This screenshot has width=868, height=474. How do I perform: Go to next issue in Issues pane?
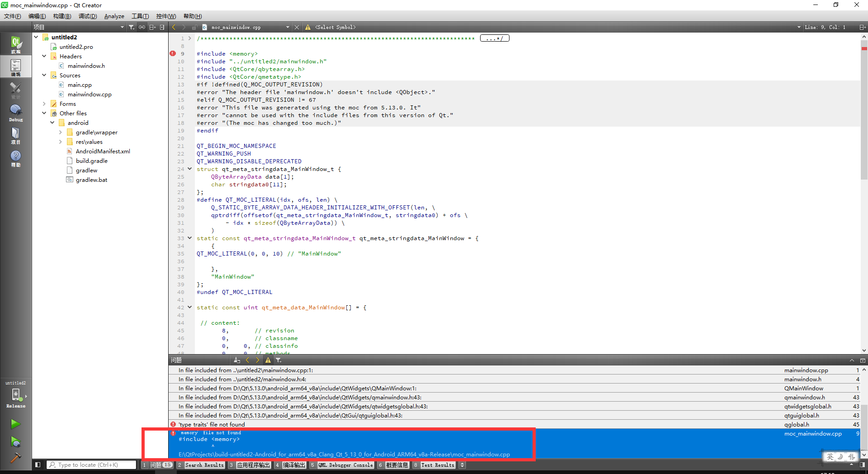click(258, 360)
